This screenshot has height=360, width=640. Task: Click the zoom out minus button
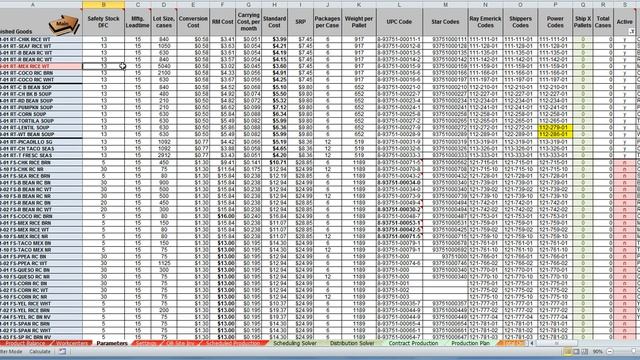(610, 351)
